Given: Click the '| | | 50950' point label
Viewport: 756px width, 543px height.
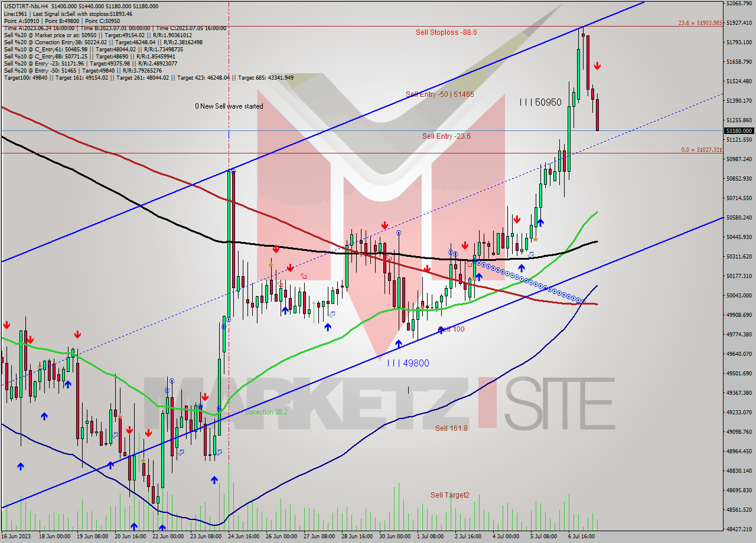Looking at the screenshot, I should click(540, 102).
